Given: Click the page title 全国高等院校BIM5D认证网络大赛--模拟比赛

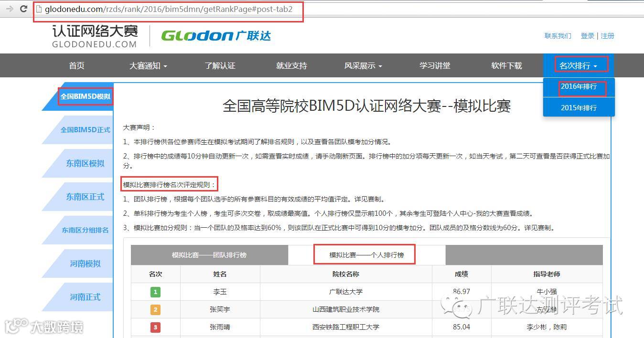Looking at the screenshot, I should [x=367, y=106].
